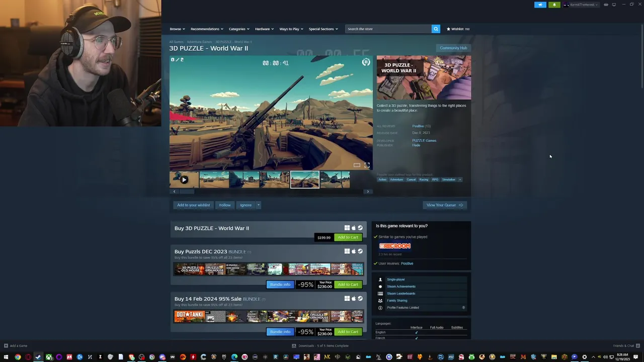
Task: Open the Wishlist star button
Action: [x=458, y=29]
